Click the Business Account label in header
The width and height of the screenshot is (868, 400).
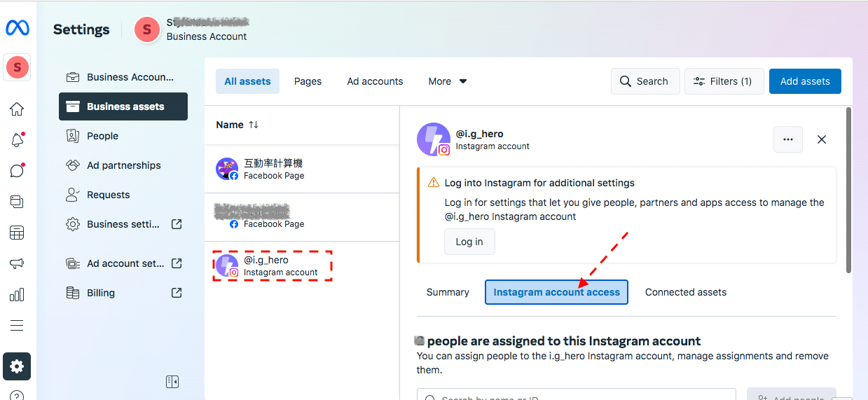point(207,36)
